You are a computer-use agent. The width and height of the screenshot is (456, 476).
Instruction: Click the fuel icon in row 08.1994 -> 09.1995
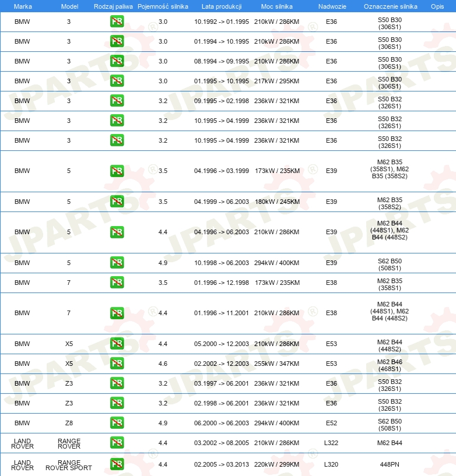(117, 61)
